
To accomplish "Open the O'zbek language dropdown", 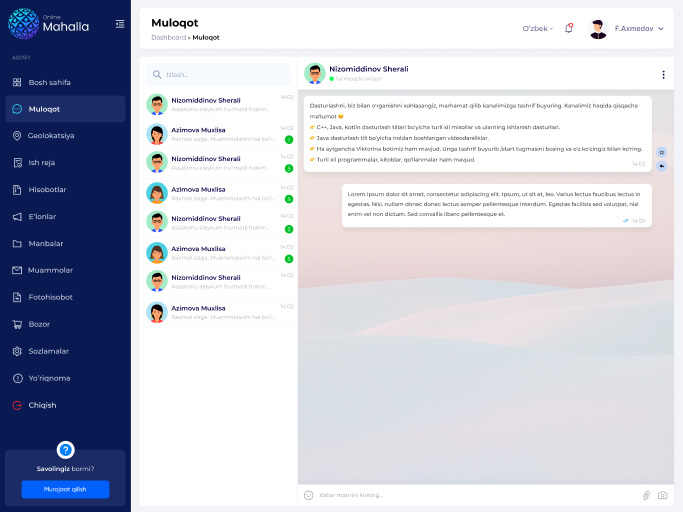I will (x=538, y=28).
